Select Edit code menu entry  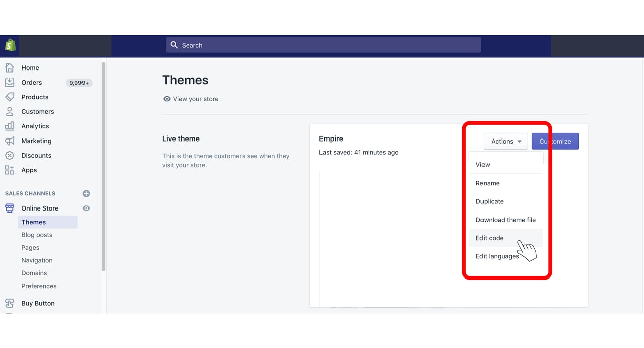coord(506,238)
